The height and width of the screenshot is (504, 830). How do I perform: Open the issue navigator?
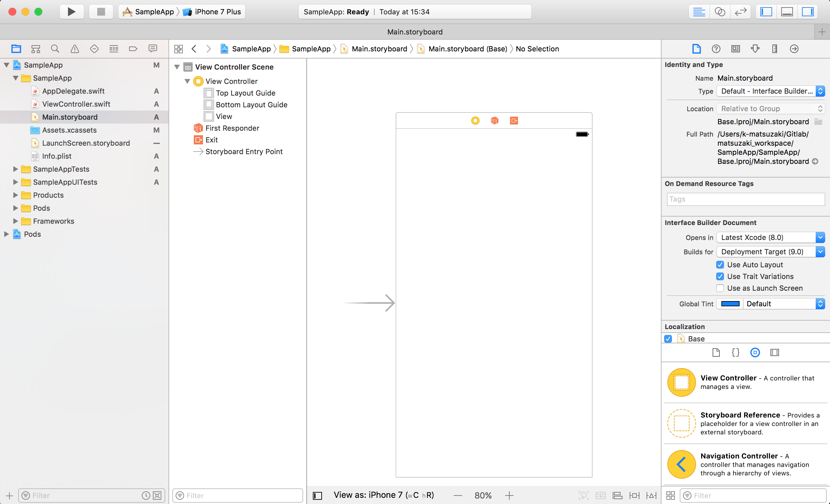tap(74, 49)
